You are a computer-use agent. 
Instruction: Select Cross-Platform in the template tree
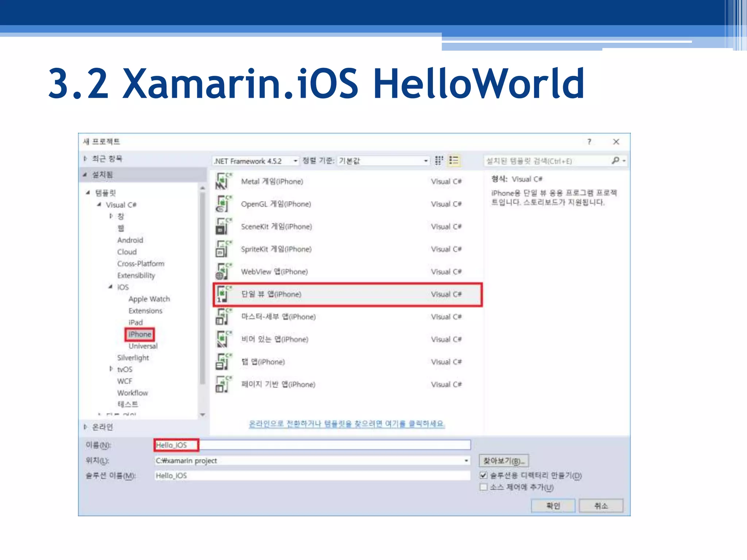coord(141,264)
